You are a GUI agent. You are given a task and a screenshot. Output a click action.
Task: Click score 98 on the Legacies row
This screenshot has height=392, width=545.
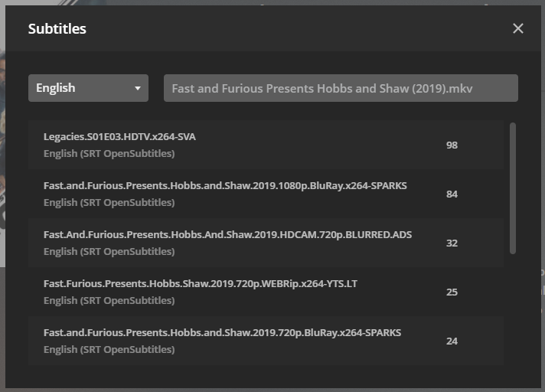tap(452, 145)
